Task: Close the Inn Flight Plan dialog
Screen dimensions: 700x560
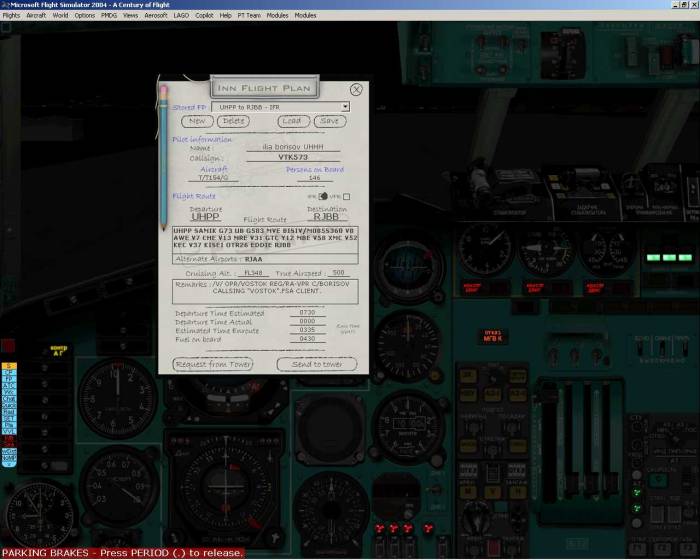Action: pyautogui.click(x=356, y=89)
